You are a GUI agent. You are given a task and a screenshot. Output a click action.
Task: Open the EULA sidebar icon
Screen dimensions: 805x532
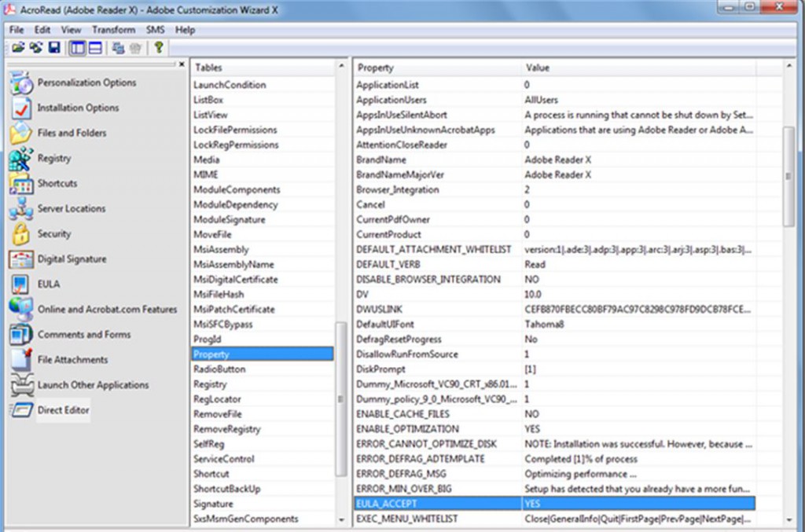(21, 284)
